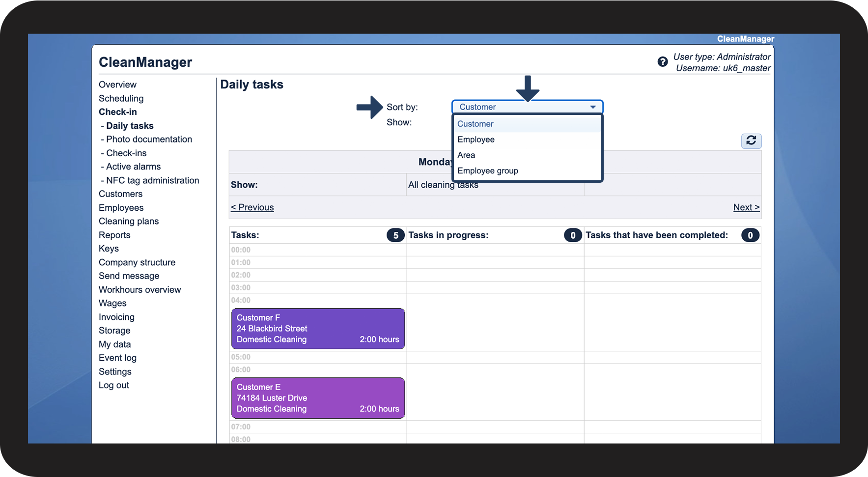Open the help question mark icon

(663, 62)
